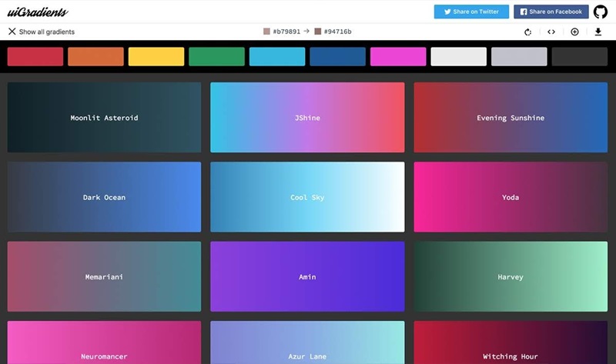
Task: Open the get CSS code icon
Action: click(x=551, y=32)
